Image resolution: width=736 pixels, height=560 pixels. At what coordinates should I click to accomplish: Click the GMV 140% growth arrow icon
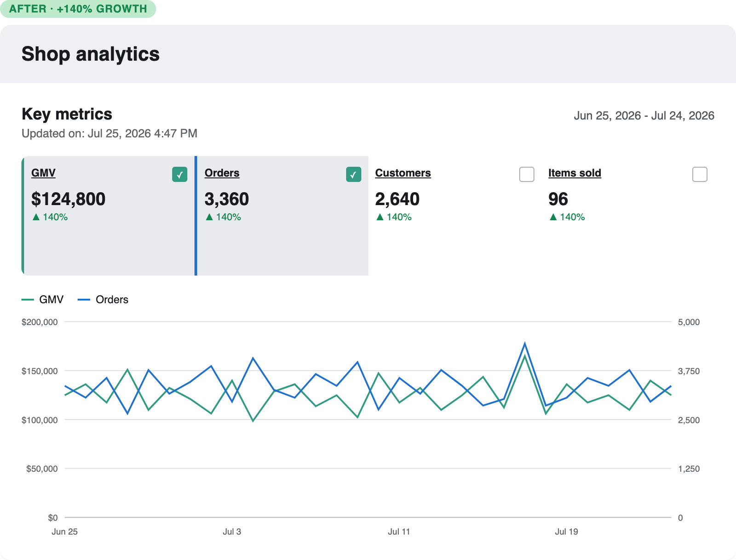tap(36, 217)
